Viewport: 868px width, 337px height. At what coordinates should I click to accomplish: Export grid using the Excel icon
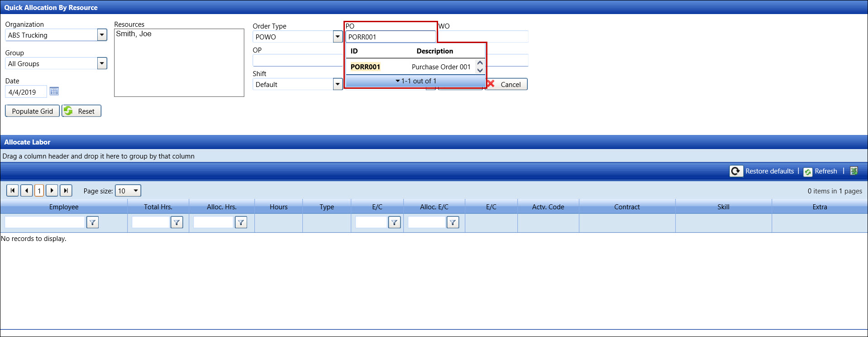(854, 171)
